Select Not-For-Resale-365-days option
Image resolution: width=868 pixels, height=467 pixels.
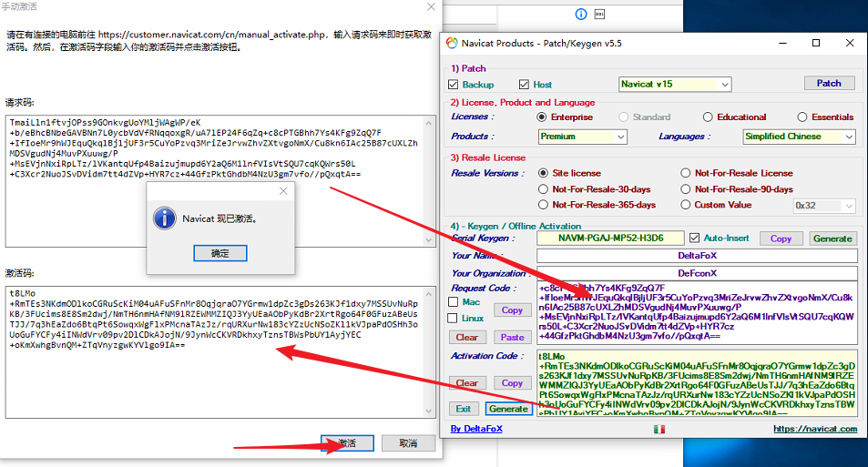(x=543, y=204)
